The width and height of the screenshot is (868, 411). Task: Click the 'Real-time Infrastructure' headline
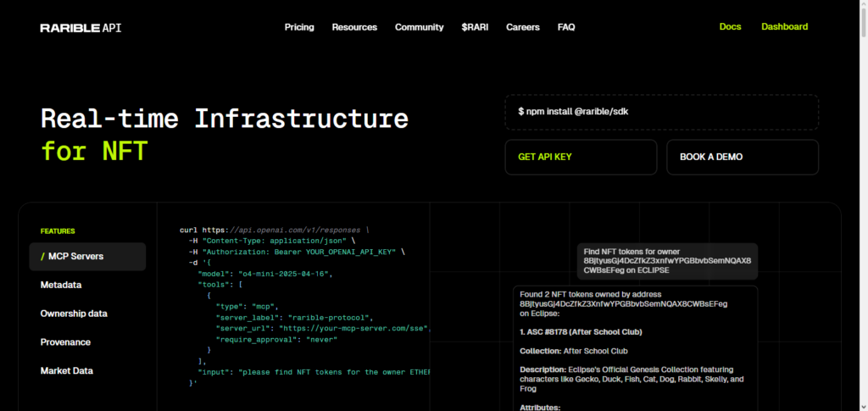point(225,119)
